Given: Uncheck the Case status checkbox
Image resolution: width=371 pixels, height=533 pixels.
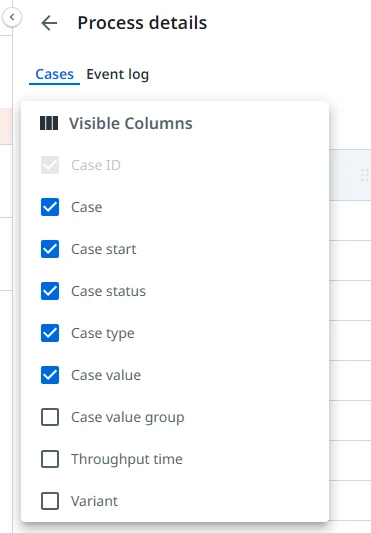Looking at the screenshot, I should [50, 291].
